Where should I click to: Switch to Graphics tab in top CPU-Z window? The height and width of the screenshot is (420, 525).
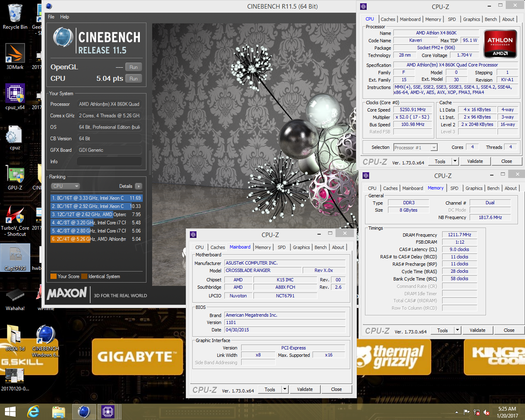(471, 19)
